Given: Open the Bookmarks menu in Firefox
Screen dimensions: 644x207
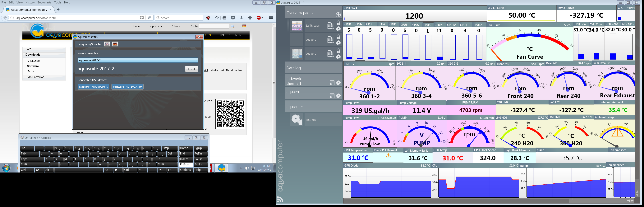Looking at the screenshot, I should coord(44,2).
